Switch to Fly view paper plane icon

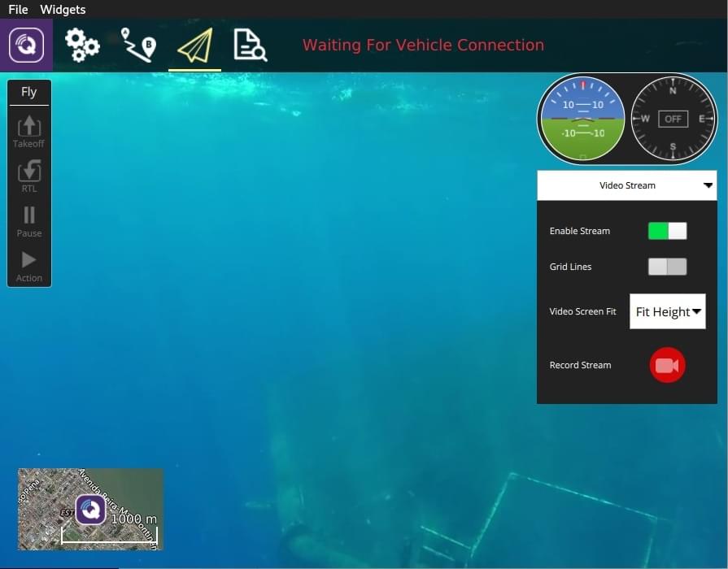194,46
